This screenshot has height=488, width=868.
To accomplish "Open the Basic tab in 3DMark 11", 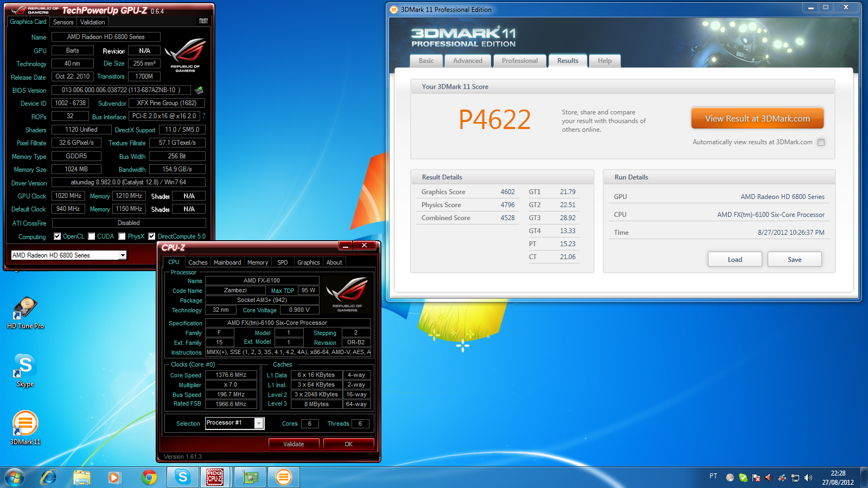I will 426,61.
